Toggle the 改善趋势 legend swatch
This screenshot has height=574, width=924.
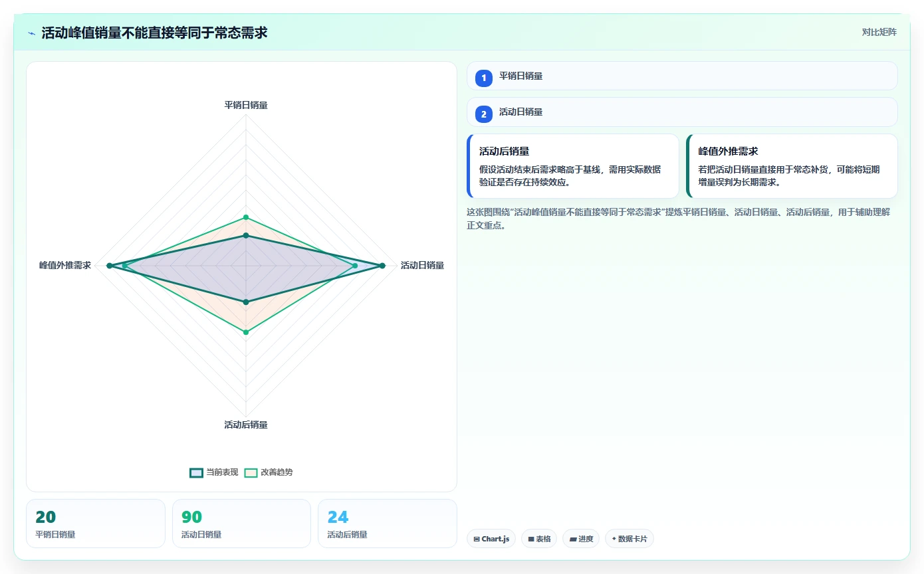coord(251,472)
